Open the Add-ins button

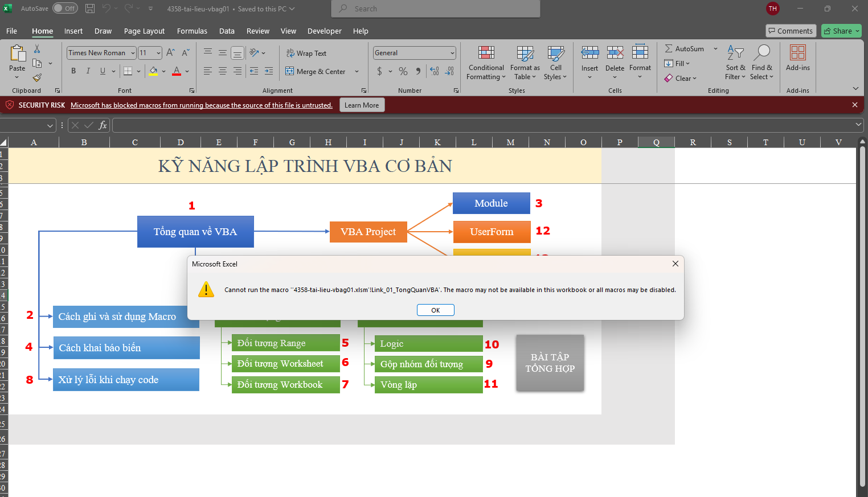click(x=798, y=59)
